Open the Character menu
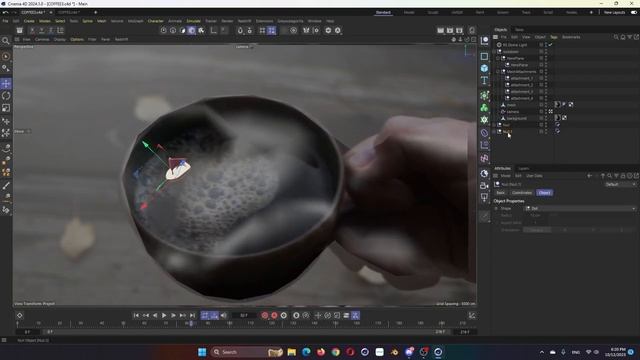 coord(156,21)
